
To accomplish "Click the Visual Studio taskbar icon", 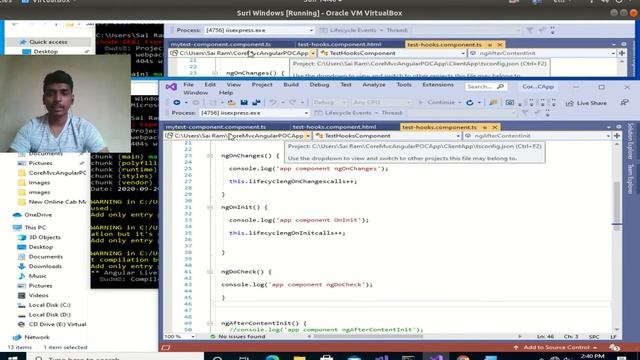I will pyautogui.click(x=436, y=357).
